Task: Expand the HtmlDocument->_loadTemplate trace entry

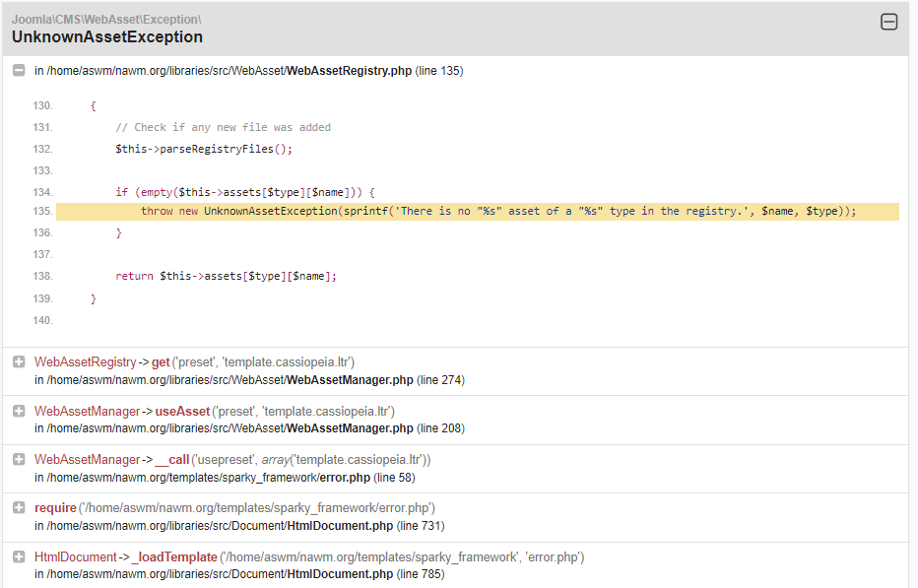Action: 19,556
